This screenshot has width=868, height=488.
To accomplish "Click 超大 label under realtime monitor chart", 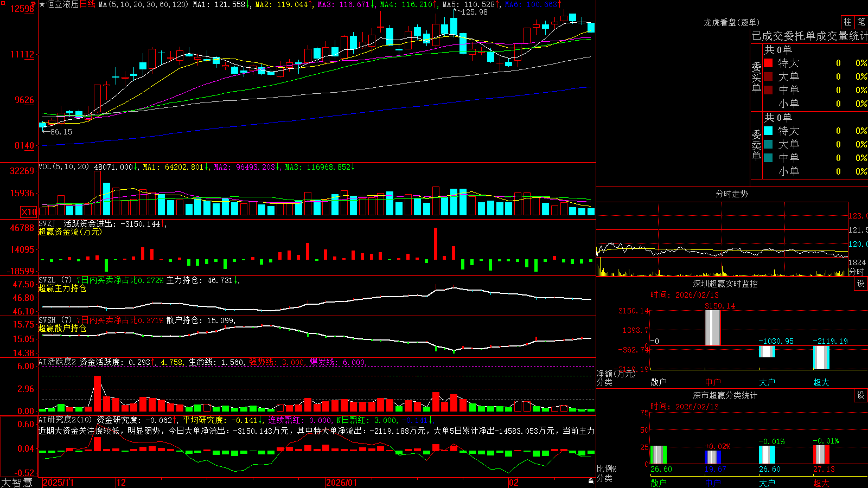I will click(x=821, y=382).
